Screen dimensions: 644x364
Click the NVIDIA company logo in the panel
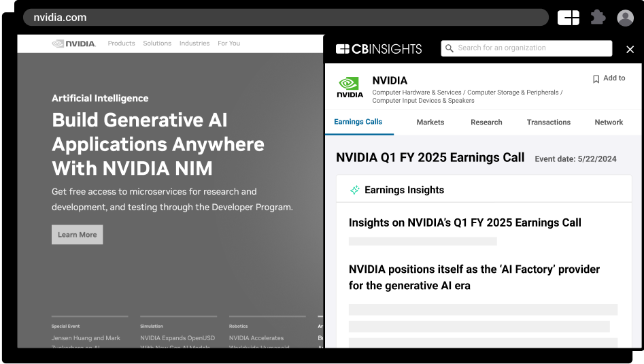[x=350, y=87]
